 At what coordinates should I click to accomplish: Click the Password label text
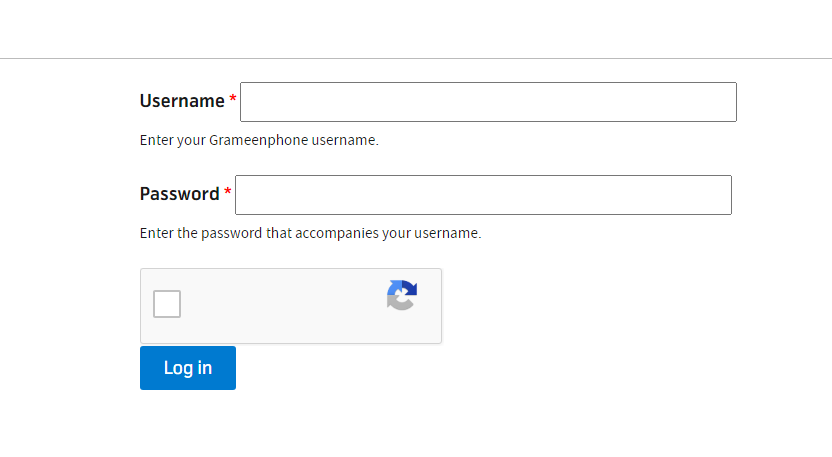[x=179, y=194]
